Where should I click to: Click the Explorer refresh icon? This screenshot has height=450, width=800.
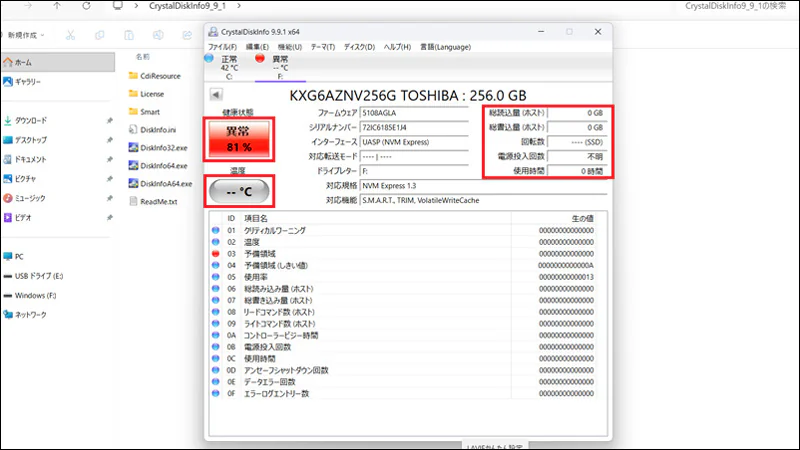coord(87,6)
